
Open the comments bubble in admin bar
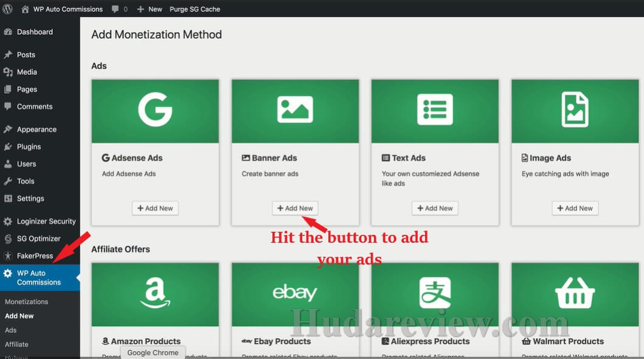click(x=120, y=9)
